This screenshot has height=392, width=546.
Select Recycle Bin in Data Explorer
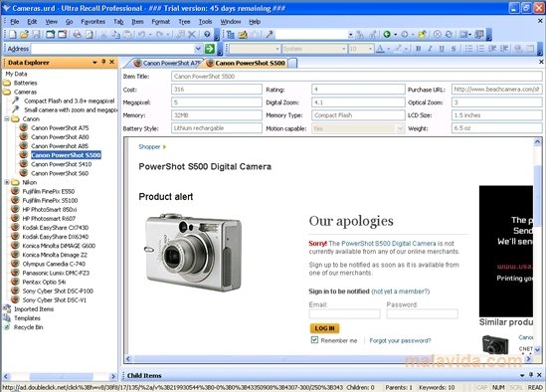(28, 327)
